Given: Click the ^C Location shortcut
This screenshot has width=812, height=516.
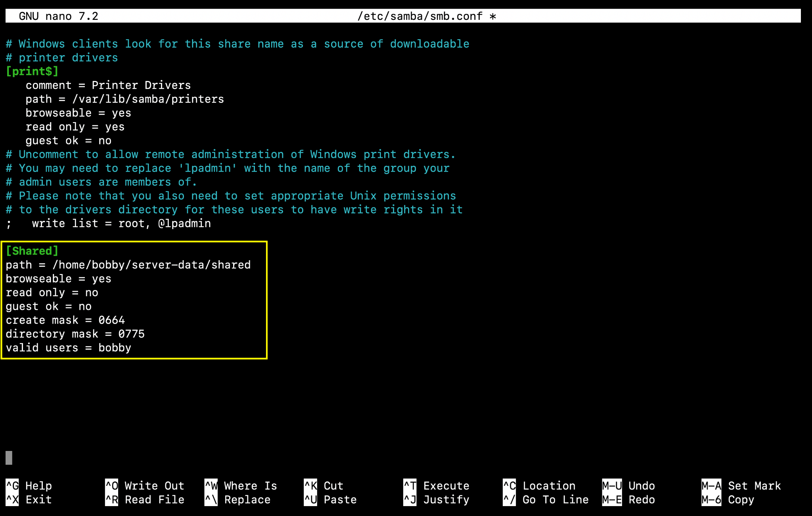Looking at the screenshot, I should tap(539, 485).
